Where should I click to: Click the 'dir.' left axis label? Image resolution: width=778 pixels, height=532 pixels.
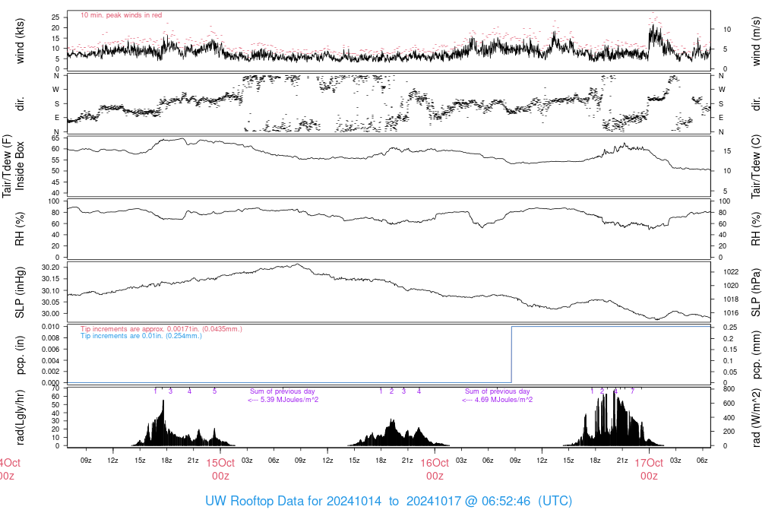[19, 103]
